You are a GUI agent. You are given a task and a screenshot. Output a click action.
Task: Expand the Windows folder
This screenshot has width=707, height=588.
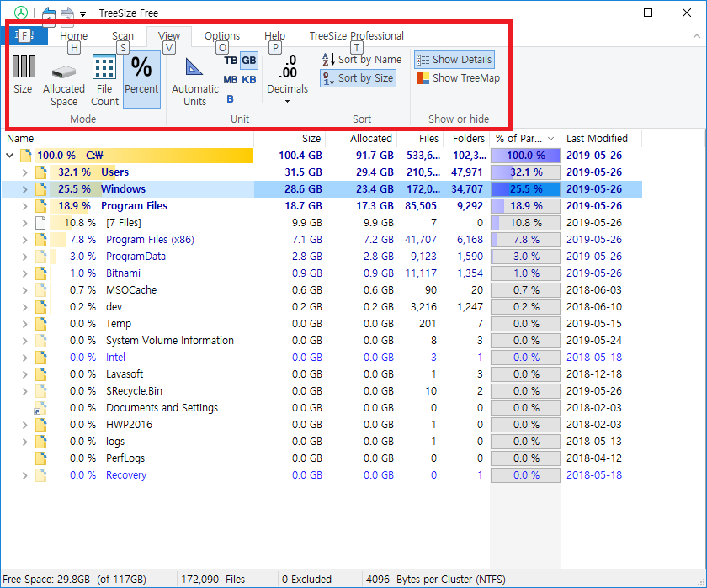pos(24,189)
